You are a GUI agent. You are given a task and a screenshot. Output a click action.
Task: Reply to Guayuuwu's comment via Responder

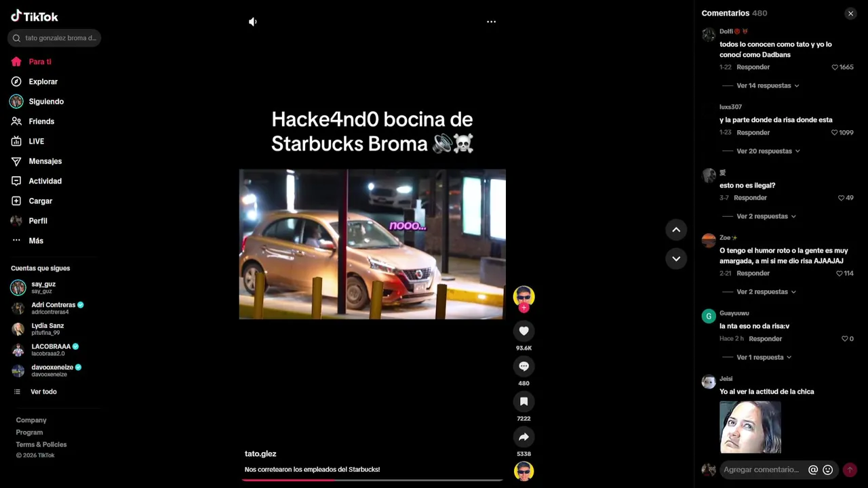tap(765, 339)
